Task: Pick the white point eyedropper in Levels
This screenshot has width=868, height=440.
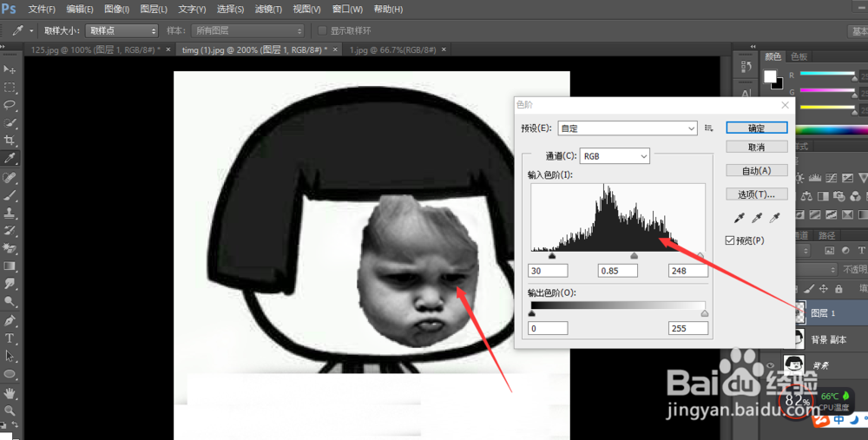Action: coord(774,218)
